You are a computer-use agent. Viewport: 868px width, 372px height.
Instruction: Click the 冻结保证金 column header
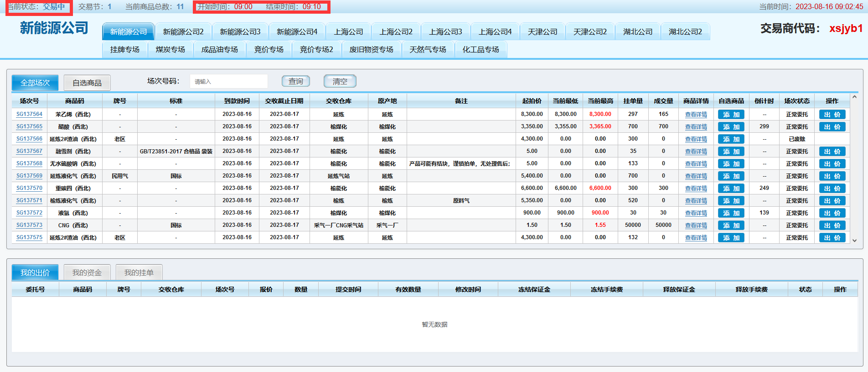coord(534,289)
